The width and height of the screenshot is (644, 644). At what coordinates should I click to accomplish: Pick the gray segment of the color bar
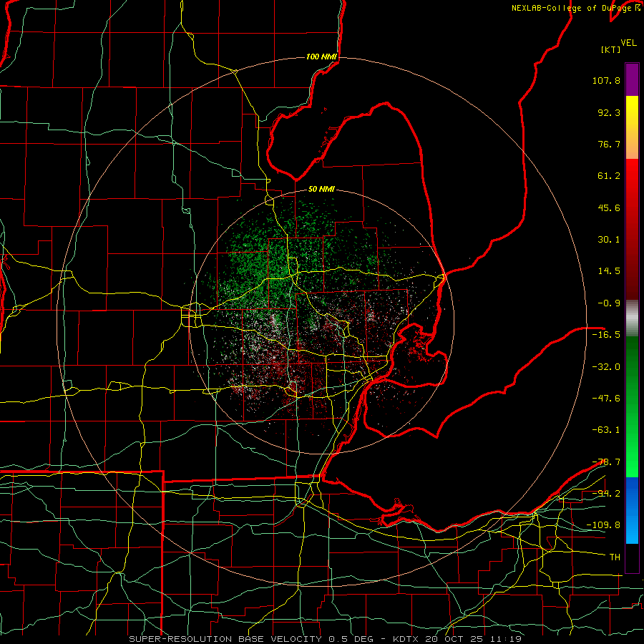(x=632, y=318)
